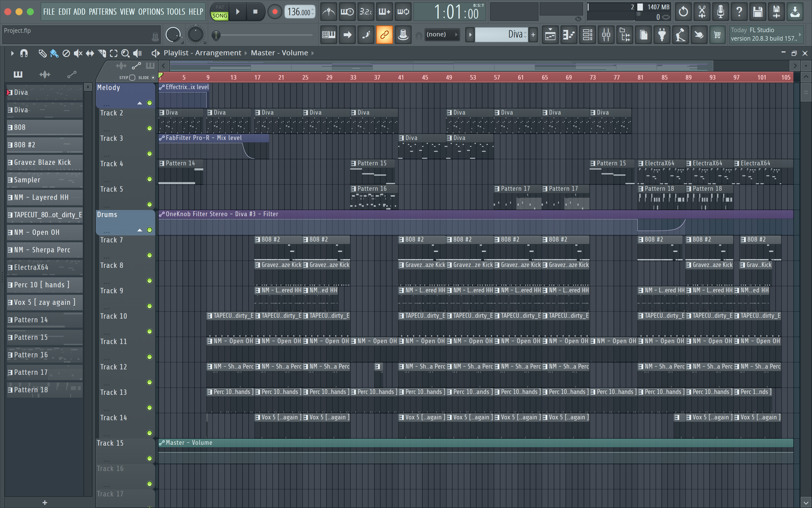Viewport: 812px width, 508px height.
Task: Enable wait for input before playing
Action: point(347,12)
